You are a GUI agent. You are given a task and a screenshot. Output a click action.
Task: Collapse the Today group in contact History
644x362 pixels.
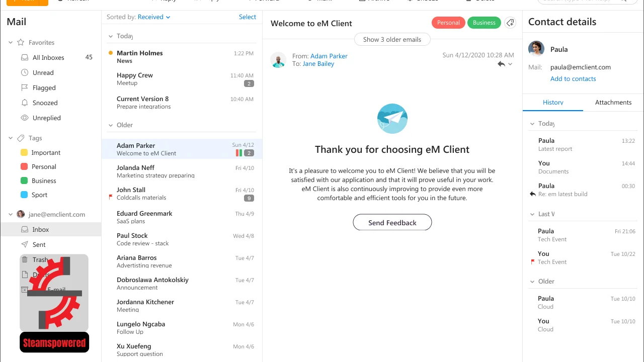click(532, 124)
